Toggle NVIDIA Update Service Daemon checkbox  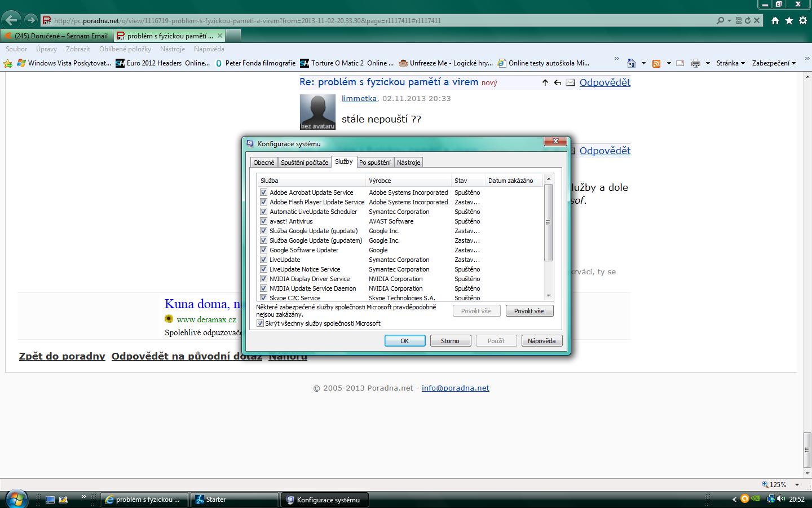coord(263,288)
